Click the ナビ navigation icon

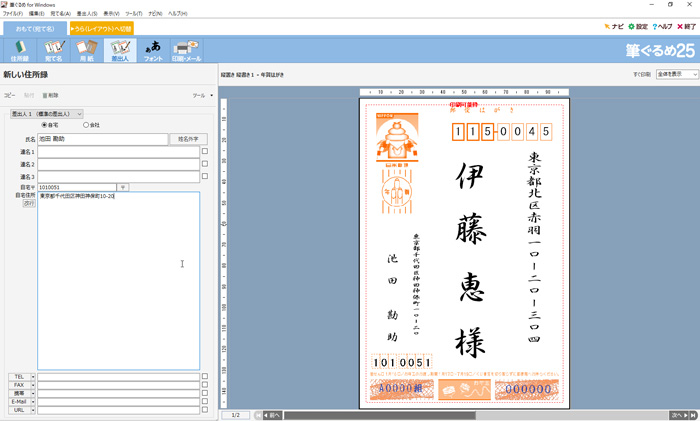pos(613,27)
